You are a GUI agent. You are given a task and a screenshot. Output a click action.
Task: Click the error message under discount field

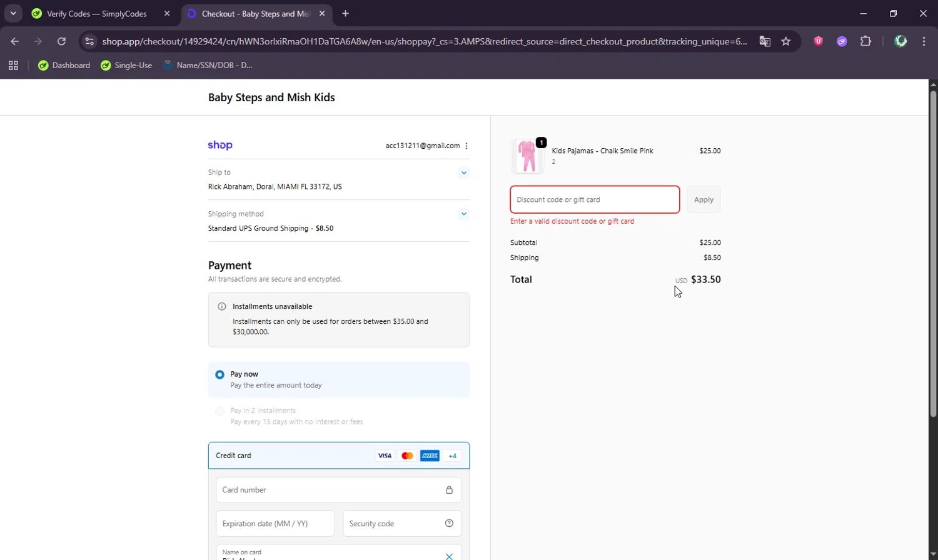point(572,221)
